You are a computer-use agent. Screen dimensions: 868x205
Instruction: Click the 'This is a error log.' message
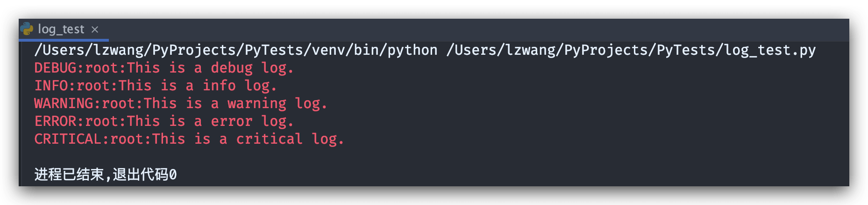pos(210,121)
